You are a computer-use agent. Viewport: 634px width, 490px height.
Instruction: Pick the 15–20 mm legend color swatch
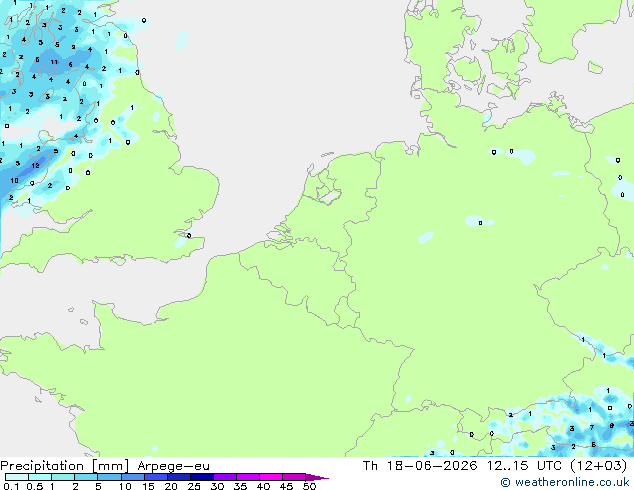(x=155, y=477)
